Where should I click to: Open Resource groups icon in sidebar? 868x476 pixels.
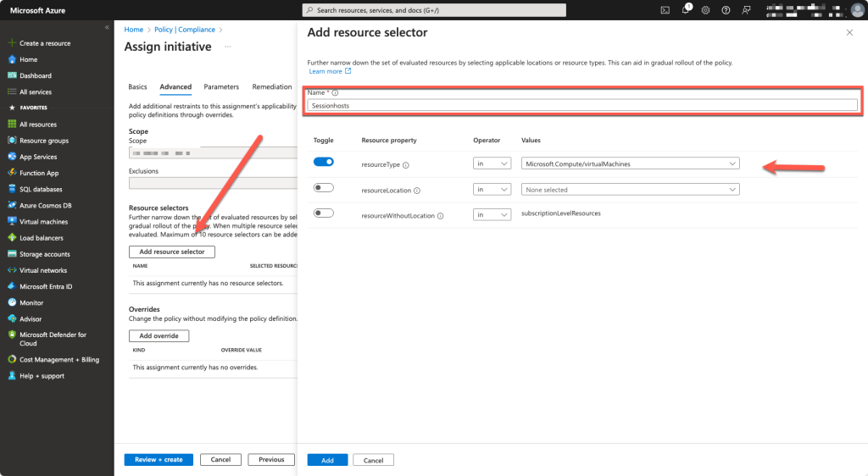[x=12, y=141]
